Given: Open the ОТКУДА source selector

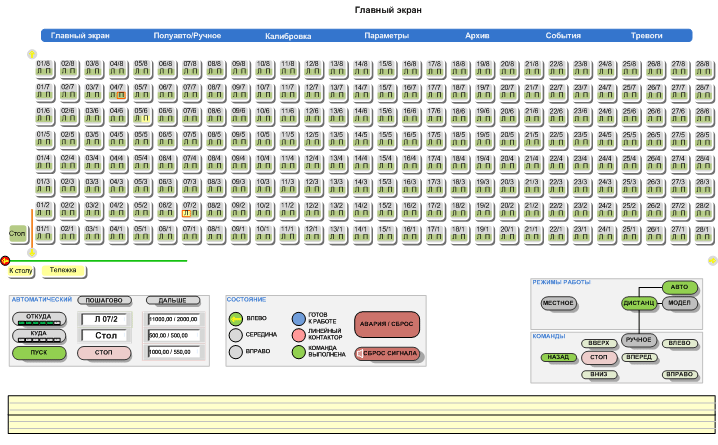Looking at the screenshot, I should 39,318.
